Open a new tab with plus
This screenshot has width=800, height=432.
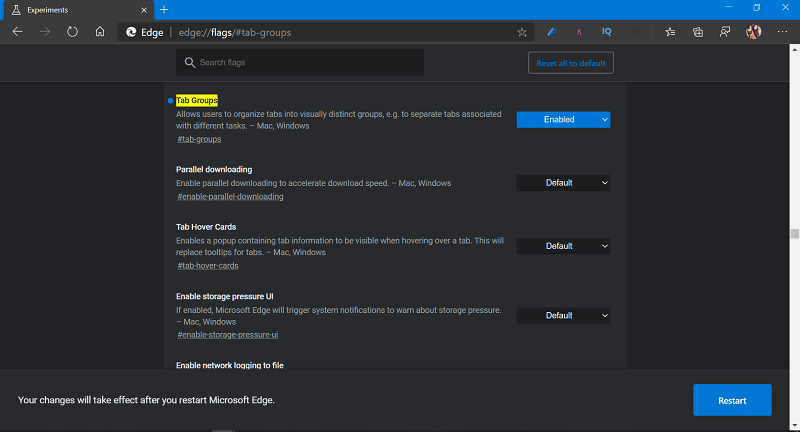tap(164, 10)
